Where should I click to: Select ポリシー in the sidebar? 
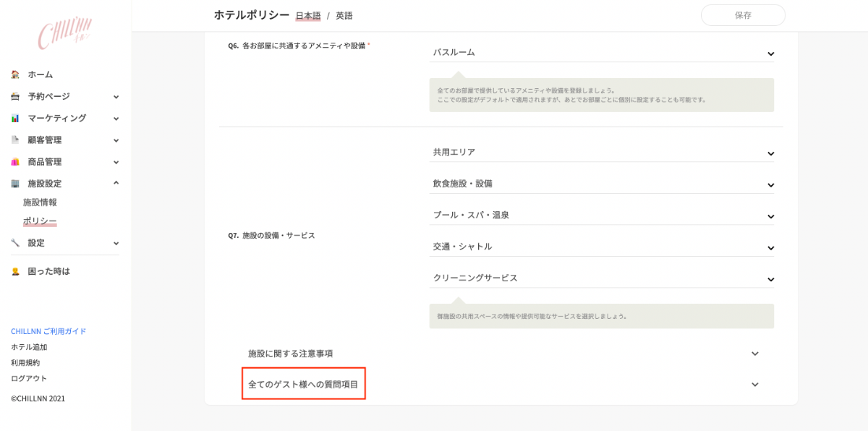[x=40, y=221]
